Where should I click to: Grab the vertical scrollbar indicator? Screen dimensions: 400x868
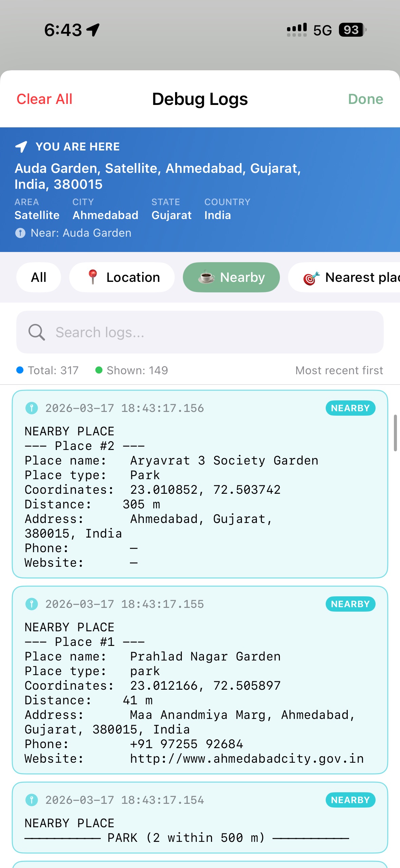[x=395, y=433]
